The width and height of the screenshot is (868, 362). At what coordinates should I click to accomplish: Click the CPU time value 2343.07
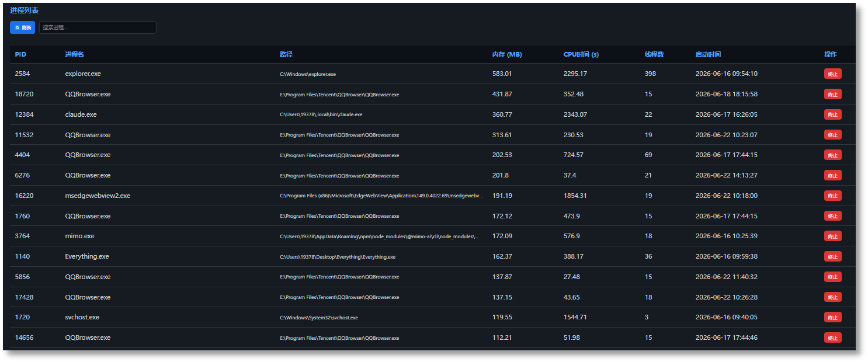(575, 114)
